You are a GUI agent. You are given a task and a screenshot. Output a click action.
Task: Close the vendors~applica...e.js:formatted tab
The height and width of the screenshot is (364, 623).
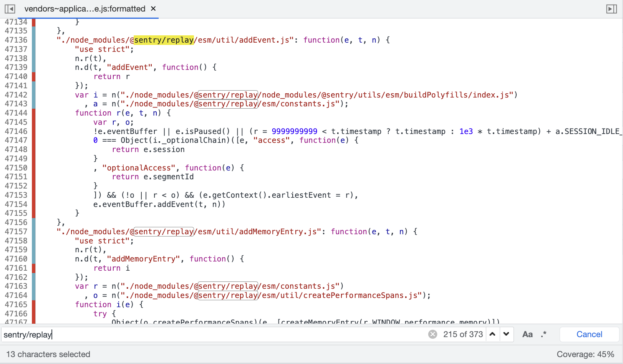click(153, 8)
